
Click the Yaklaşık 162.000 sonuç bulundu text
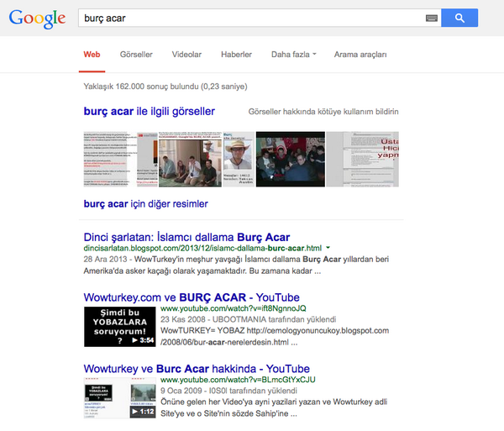tap(165, 87)
